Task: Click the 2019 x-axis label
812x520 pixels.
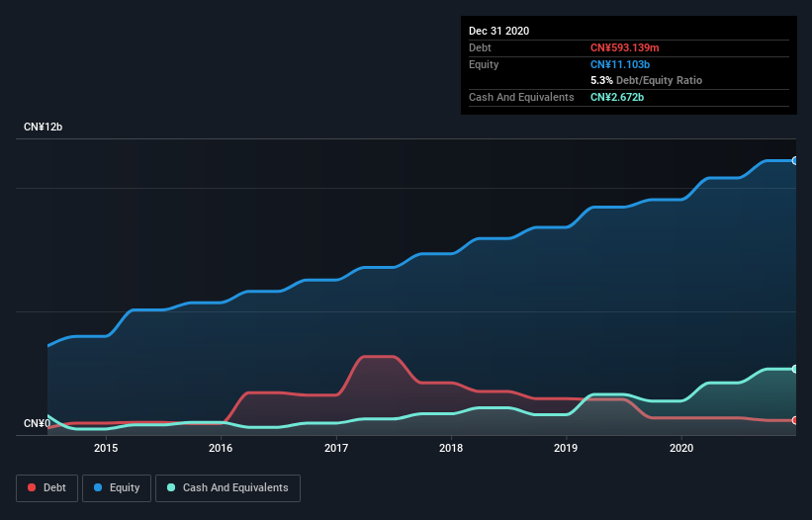Action: [566, 448]
